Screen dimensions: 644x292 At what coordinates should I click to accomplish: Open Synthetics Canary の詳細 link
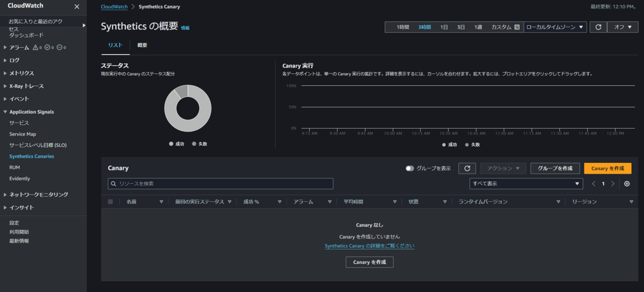369,246
